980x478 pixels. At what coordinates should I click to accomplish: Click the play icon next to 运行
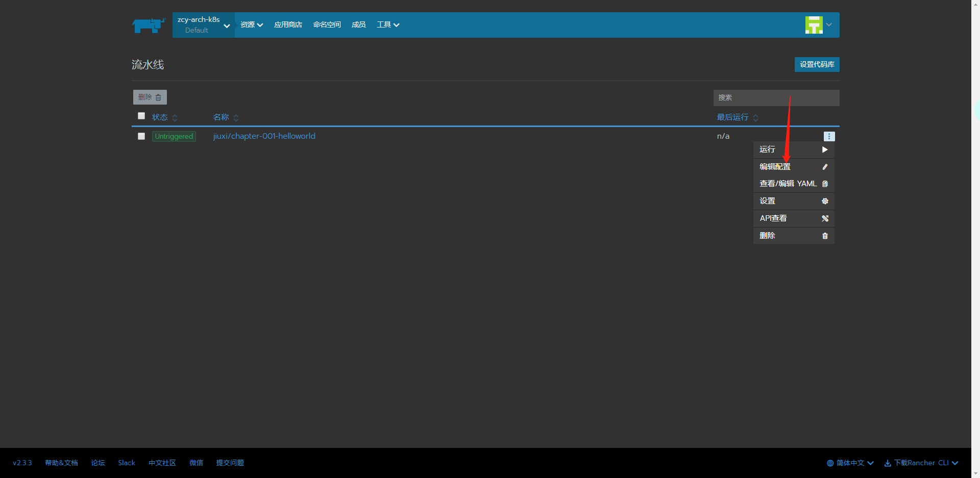pyautogui.click(x=825, y=149)
